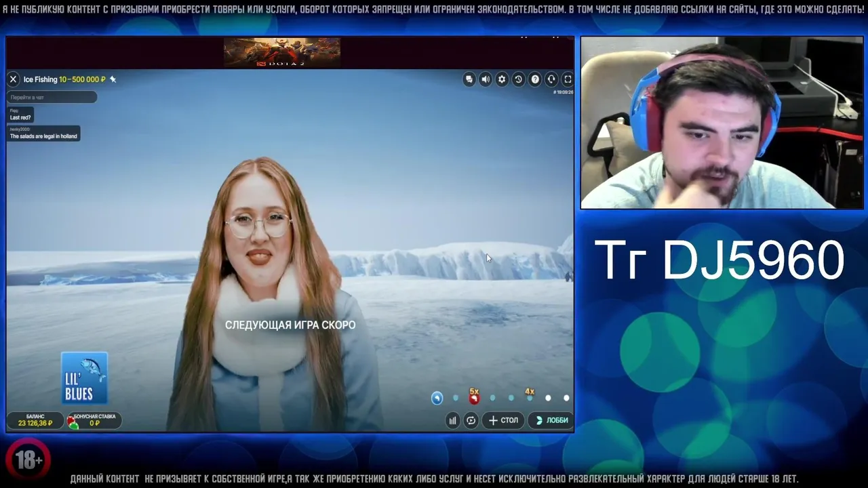Open the bet history clock icon
Viewport: 868px width, 488px height.
click(x=518, y=79)
